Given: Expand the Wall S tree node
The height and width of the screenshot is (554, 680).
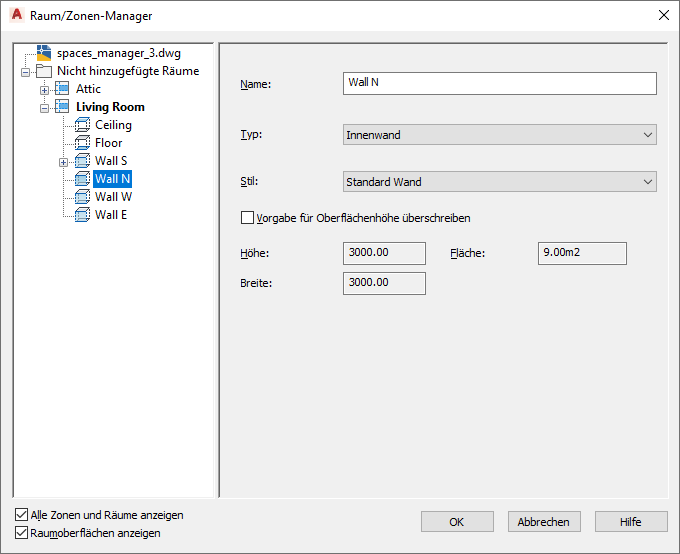Looking at the screenshot, I should pyautogui.click(x=63, y=162).
